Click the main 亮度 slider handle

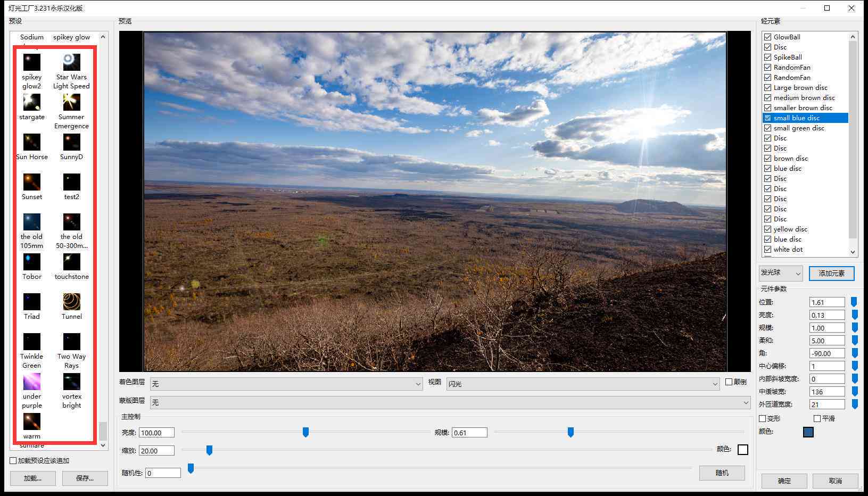tap(305, 432)
